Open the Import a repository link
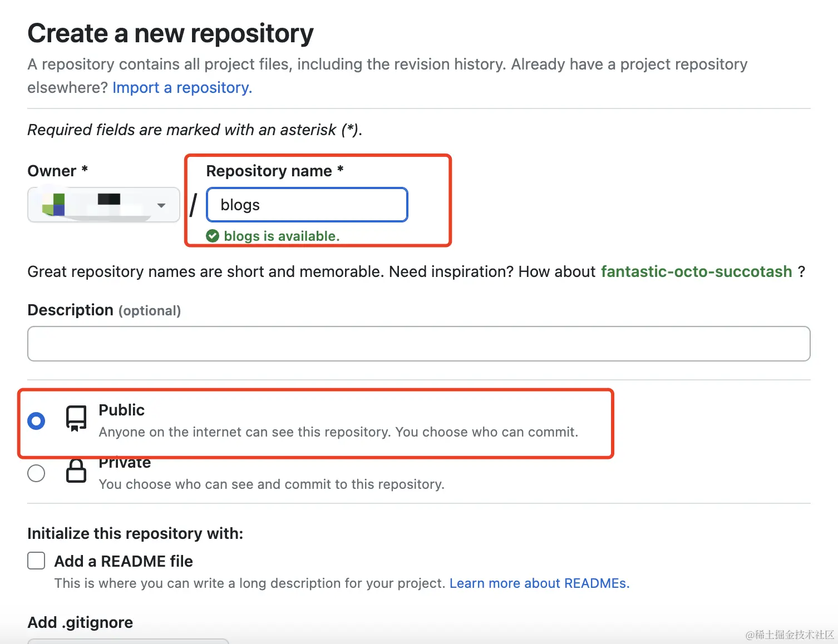Screen dimensions: 838x644 click(182, 88)
